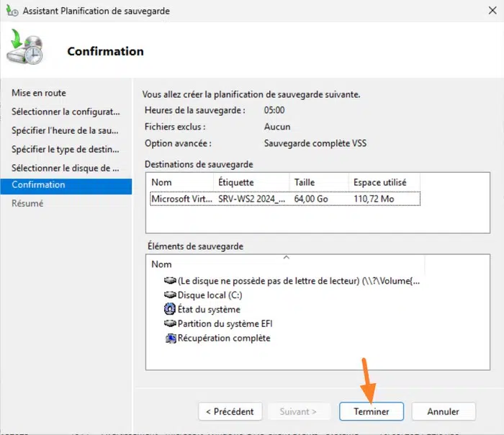This screenshot has height=435, width=504.
Task: Click the sort arrow above items Nom column
Action: [x=286, y=257]
